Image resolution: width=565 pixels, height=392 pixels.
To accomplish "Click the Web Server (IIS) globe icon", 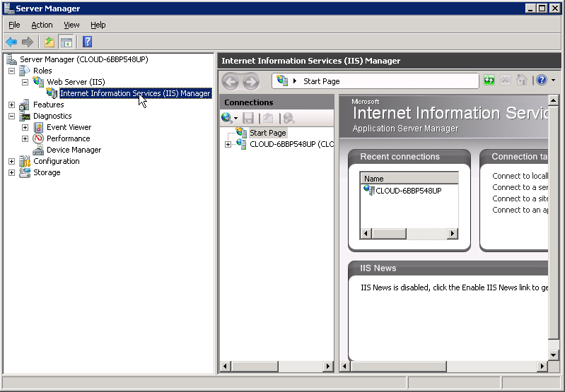I will [38, 82].
